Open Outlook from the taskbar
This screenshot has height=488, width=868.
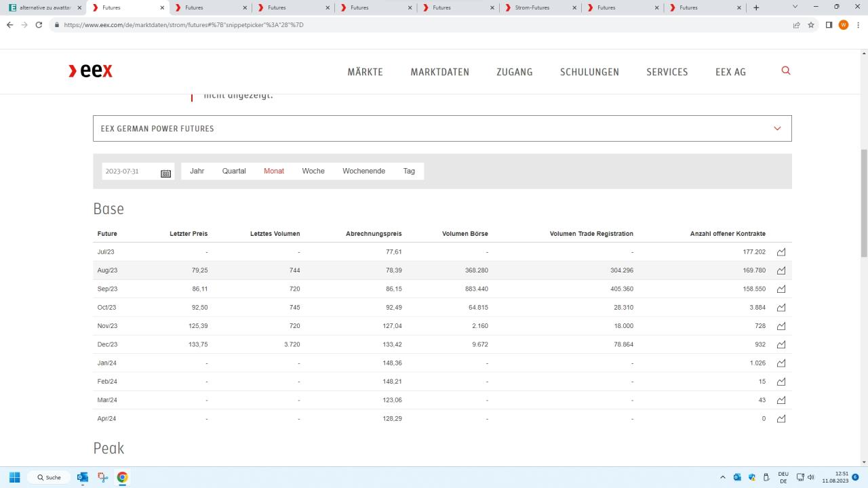[x=83, y=477]
